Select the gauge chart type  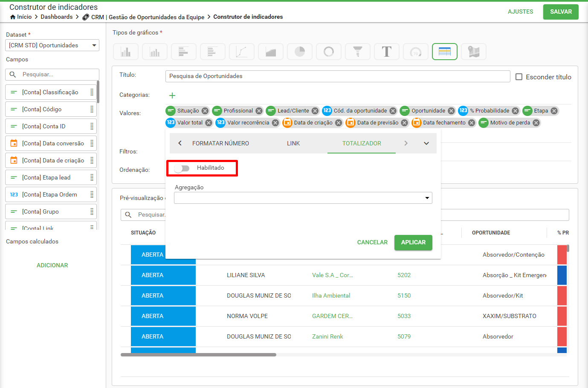tap(416, 52)
